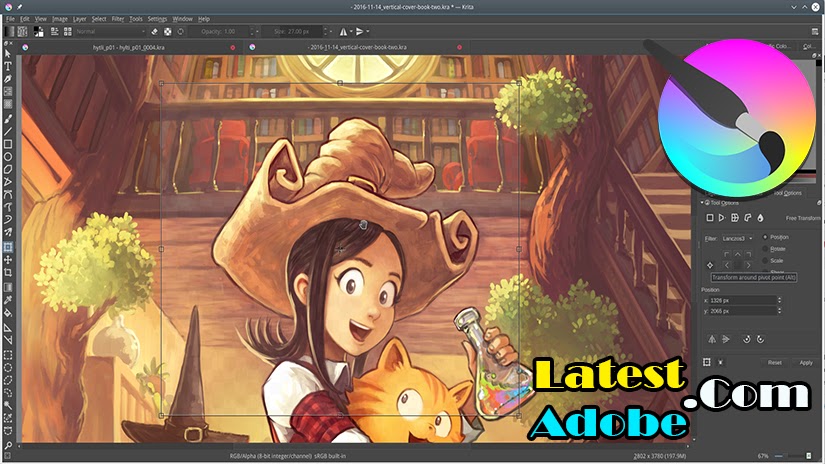This screenshot has width=825, height=464.
Task: Open the File menu
Action: [x=11, y=19]
